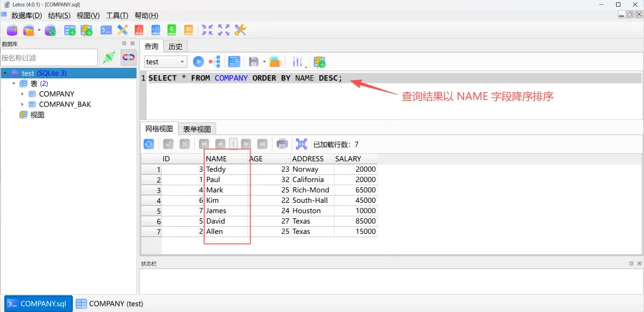Viewport: 644px width, 312px height.
Task: Switch to the 历史 tab
Action: (175, 47)
